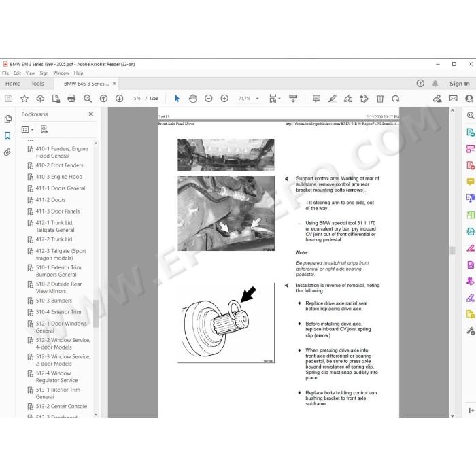Click the page number input field
Viewport: 476px width, 476px height.
coord(137,99)
